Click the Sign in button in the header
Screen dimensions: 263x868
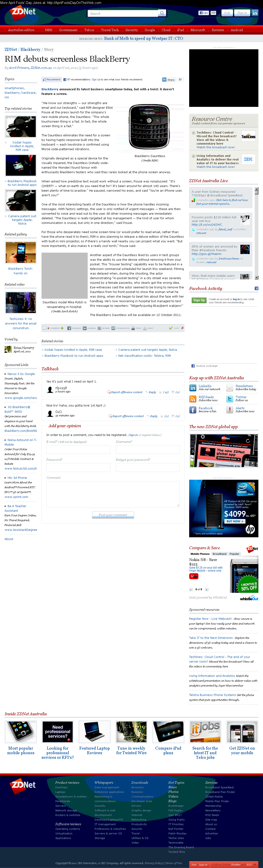coord(242,13)
